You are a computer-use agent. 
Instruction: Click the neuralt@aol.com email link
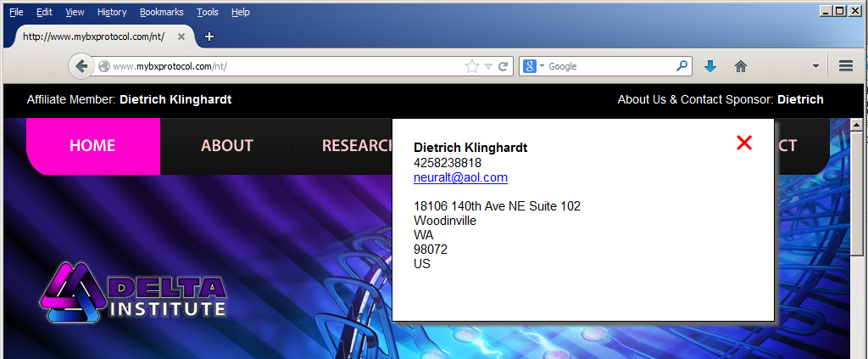460,177
